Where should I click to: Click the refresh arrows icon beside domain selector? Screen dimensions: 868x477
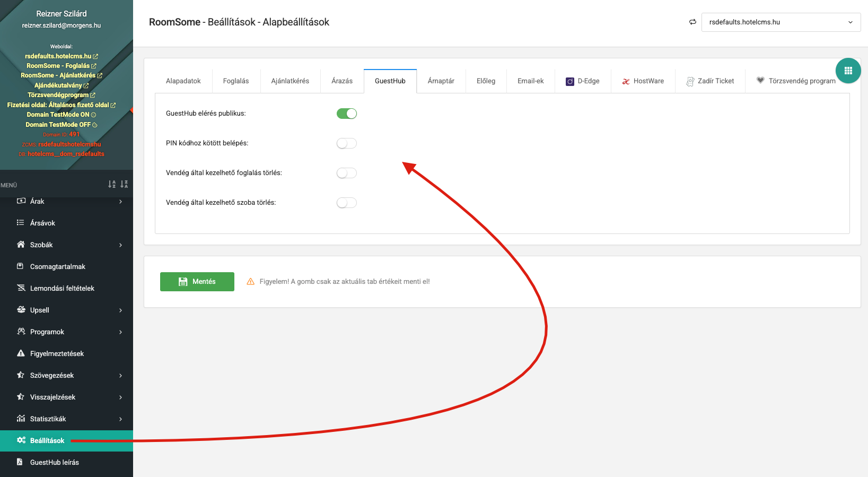pos(692,22)
